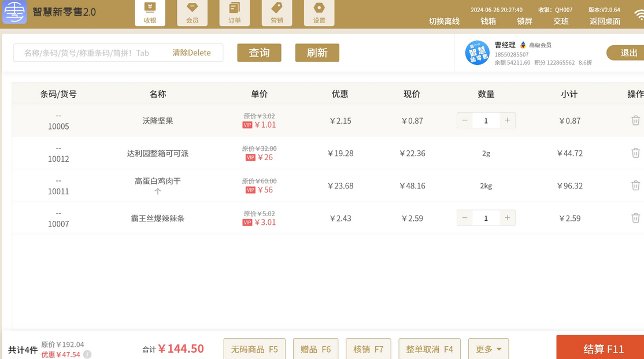This screenshot has width=644, height=359.
Task: Switch to the 会员 member tab
Action: click(x=192, y=13)
